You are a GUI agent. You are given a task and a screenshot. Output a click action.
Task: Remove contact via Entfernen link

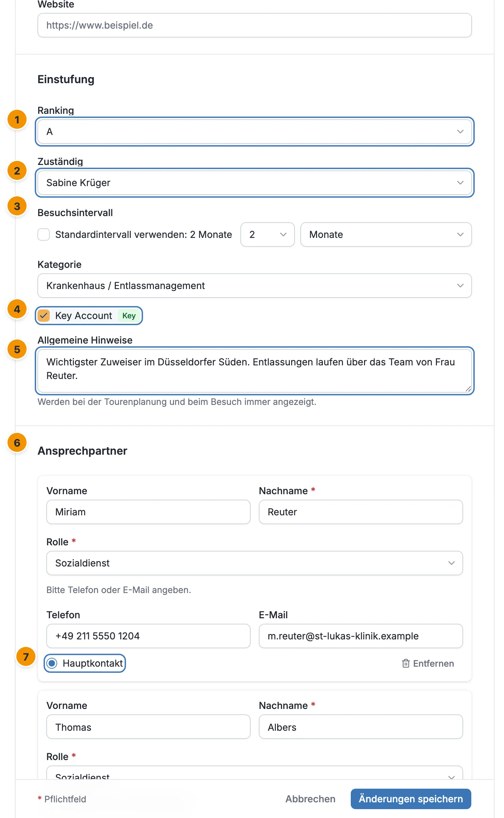coord(428,663)
